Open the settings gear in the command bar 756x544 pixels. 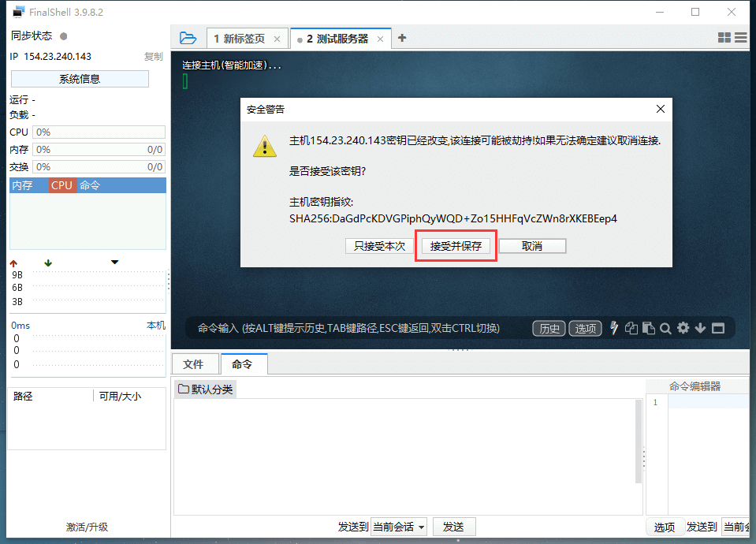pyautogui.click(x=683, y=328)
